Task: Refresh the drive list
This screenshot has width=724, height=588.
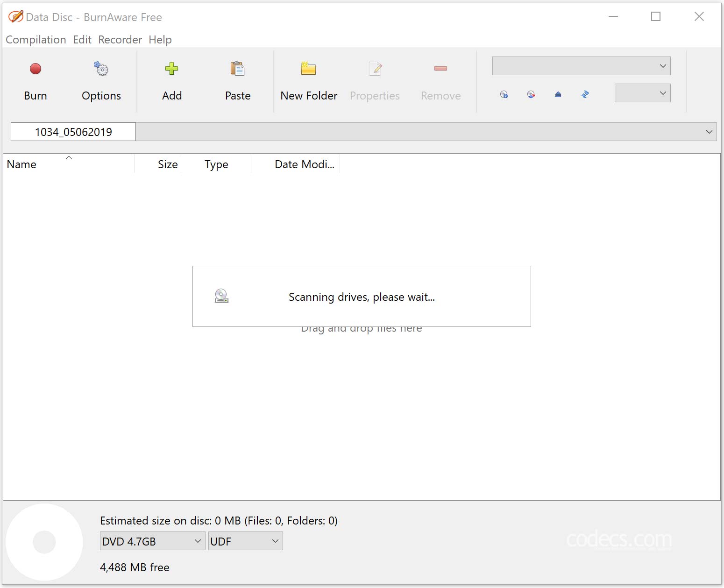Action: click(585, 94)
